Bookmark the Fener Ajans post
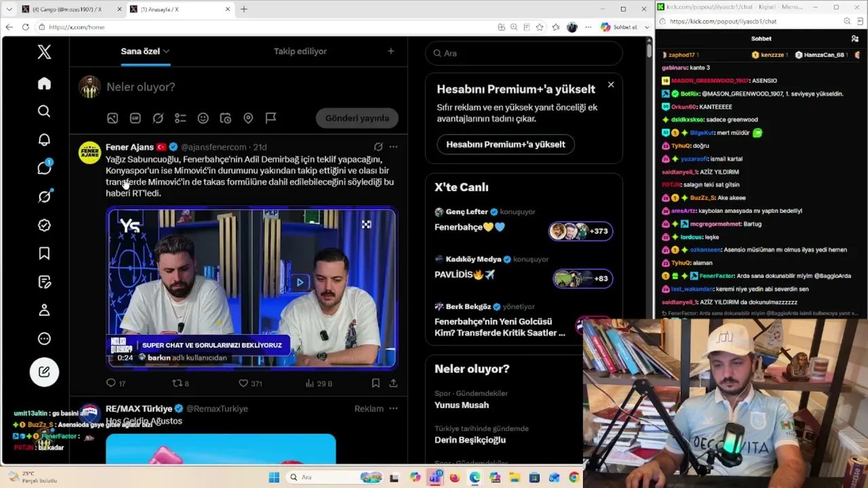Viewport: 868px width, 488px height. [x=375, y=383]
